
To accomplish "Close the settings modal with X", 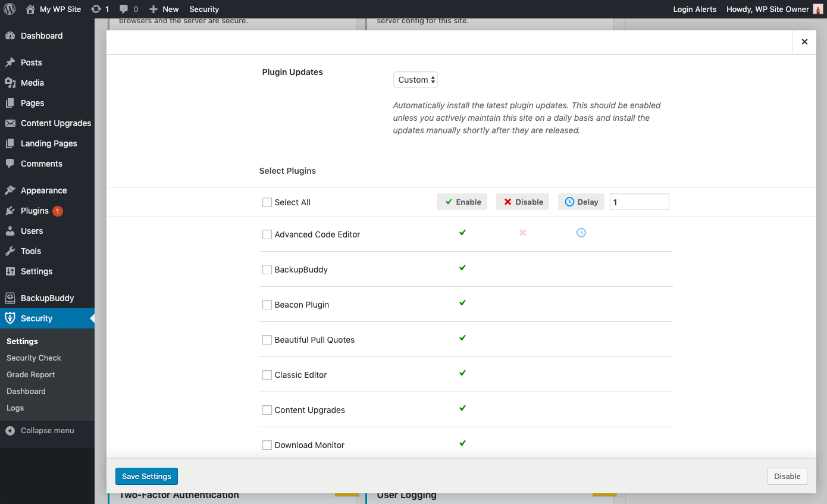I will click(804, 42).
